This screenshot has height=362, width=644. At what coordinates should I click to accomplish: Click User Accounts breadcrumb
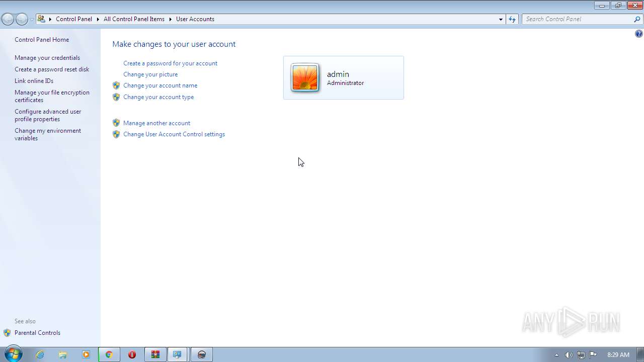click(x=195, y=19)
